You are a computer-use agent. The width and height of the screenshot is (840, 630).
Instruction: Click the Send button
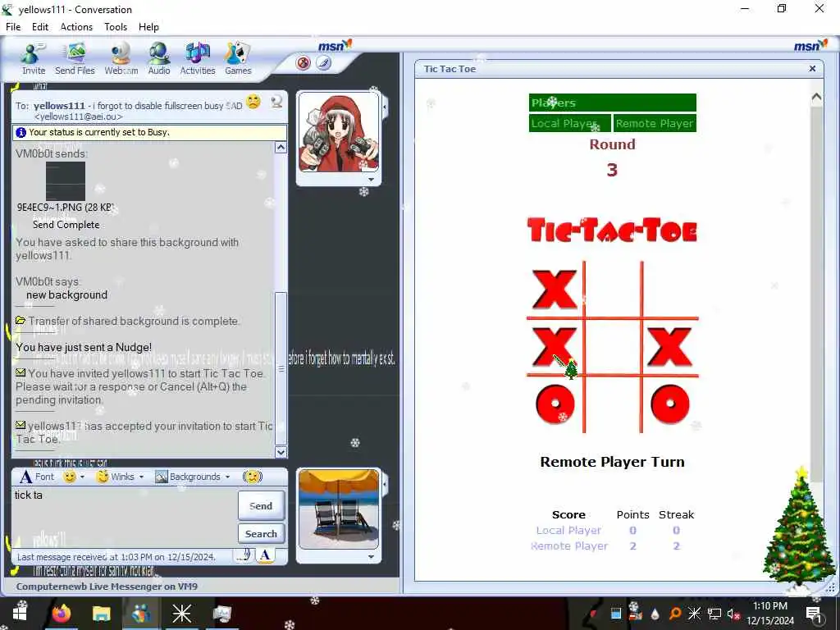[x=261, y=505]
